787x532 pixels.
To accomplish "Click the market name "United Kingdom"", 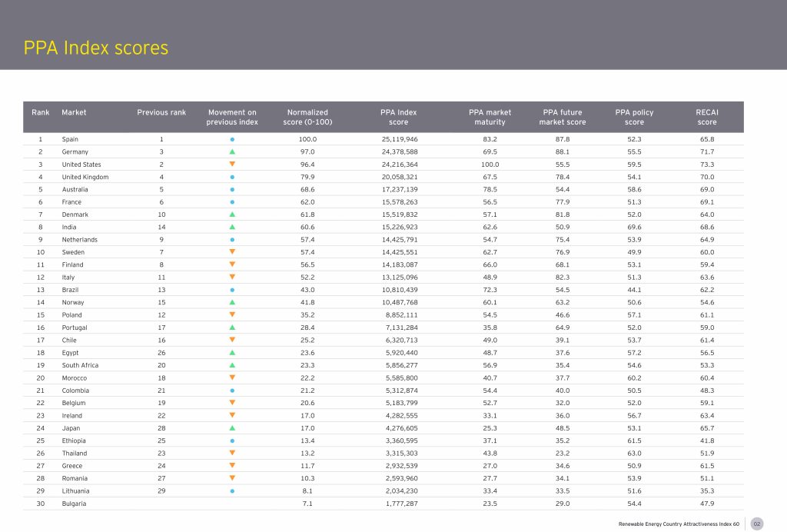I will 85,177.
